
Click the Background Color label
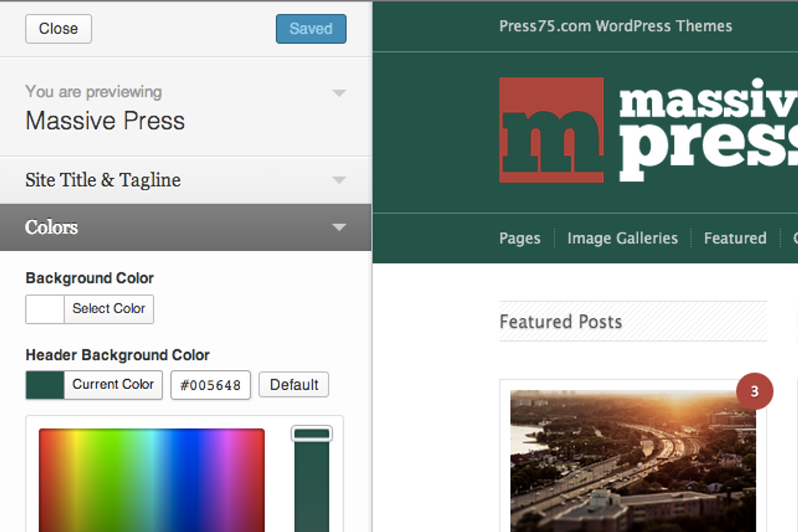click(x=90, y=278)
